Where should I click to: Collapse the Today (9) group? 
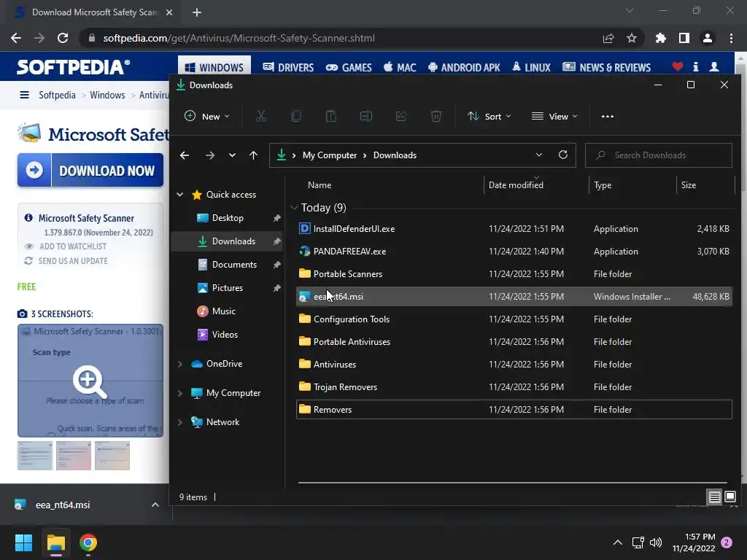pyautogui.click(x=294, y=208)
